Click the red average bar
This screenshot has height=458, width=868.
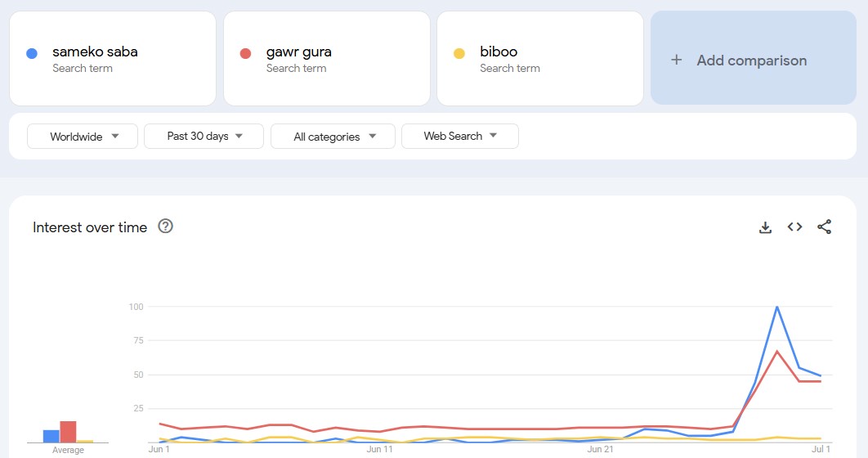pos(68,432)
